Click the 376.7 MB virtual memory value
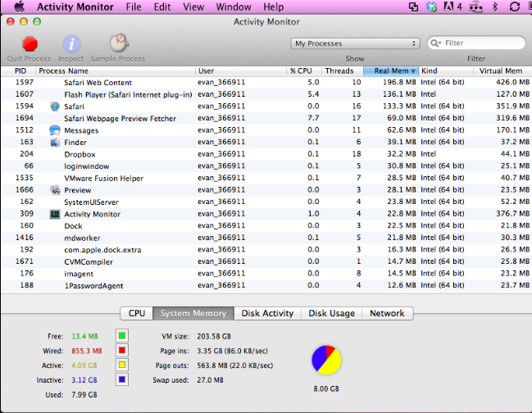The width and height of the screenshot is (532, 413). pos(512,214)
